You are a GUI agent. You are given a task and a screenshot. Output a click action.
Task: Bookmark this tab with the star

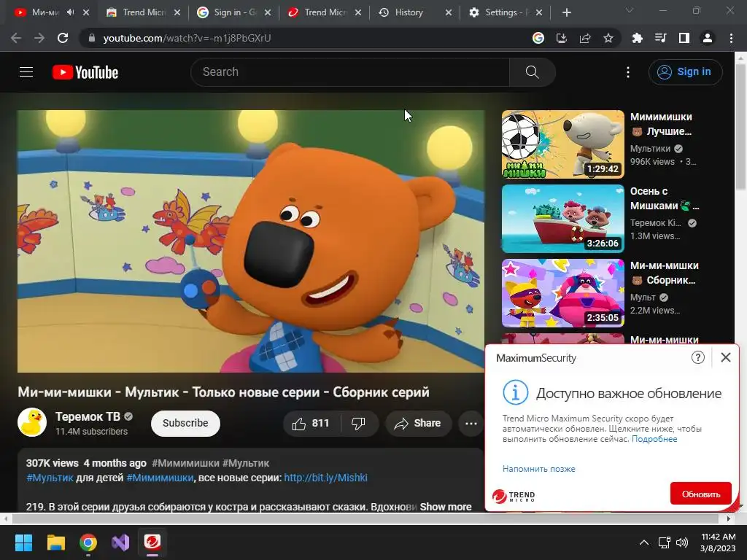click(608, 38)
